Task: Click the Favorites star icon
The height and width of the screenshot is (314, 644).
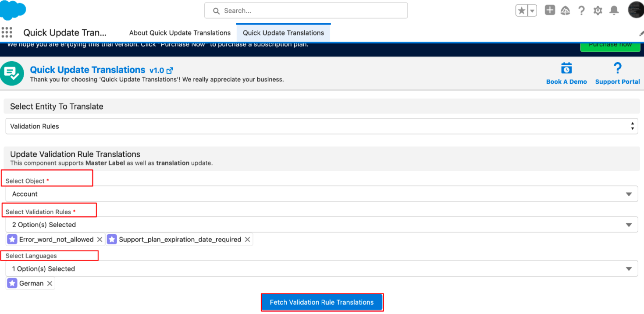Action: click(x=521, y=11)
